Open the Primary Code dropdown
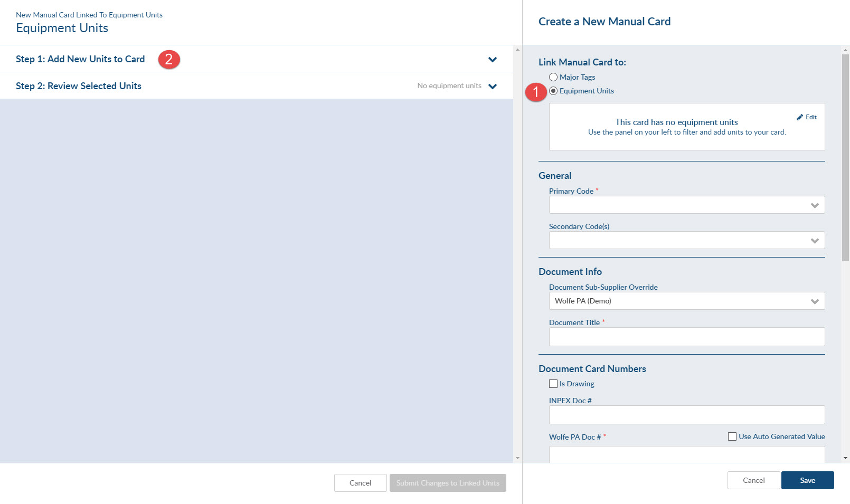This screenshot has width=850, height=504. [687, 205]
